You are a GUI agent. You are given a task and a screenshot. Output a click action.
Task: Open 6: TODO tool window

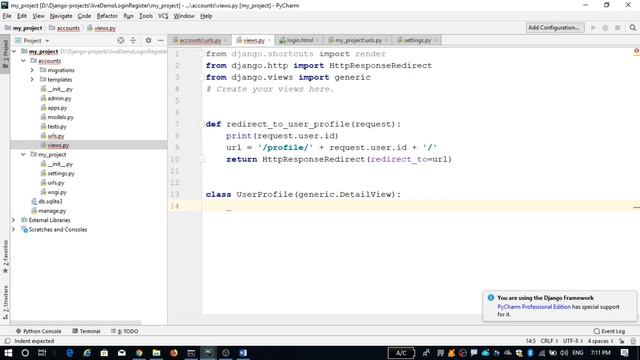124,331
